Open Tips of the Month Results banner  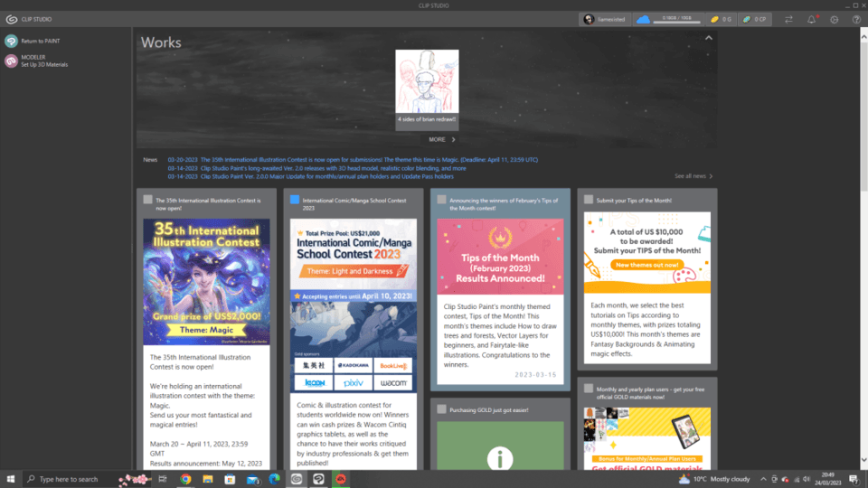click(x=500, y=256)
